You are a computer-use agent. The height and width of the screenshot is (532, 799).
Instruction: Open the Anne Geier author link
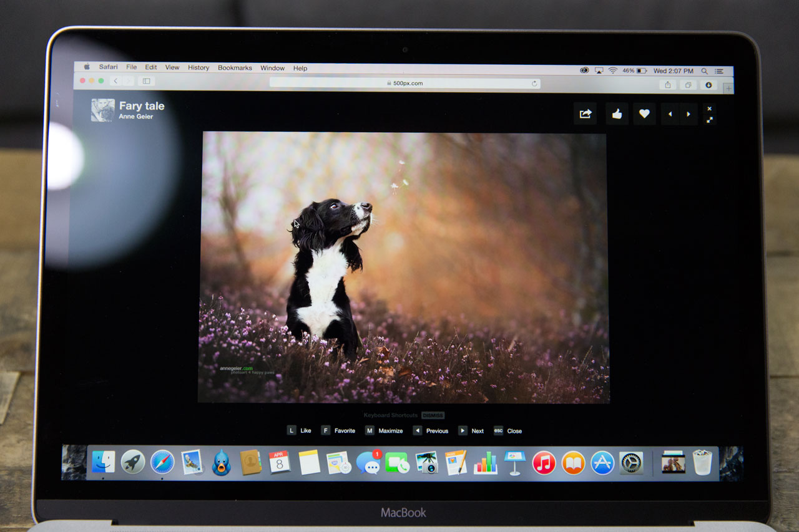point(136,117)
